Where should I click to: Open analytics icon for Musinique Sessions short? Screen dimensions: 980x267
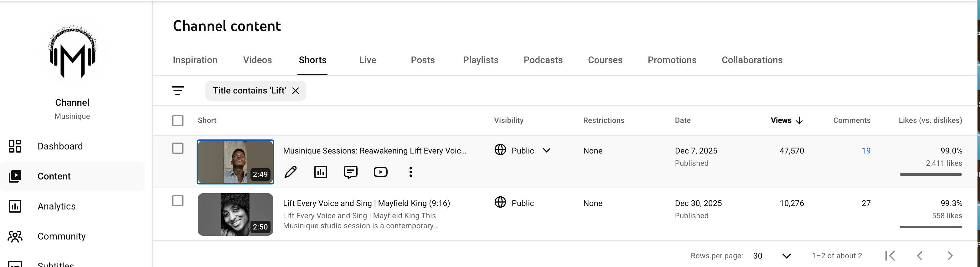tap(321, 172)
